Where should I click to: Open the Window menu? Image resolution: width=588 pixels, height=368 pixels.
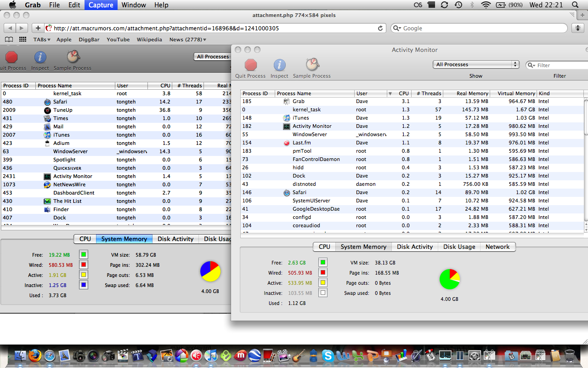134,5
